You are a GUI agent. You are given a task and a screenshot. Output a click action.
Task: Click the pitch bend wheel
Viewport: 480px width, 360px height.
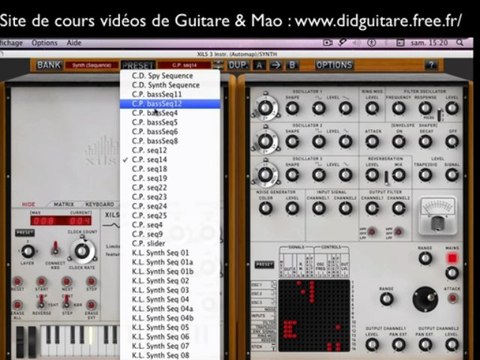pyautogui.click(x=21, y=342)
